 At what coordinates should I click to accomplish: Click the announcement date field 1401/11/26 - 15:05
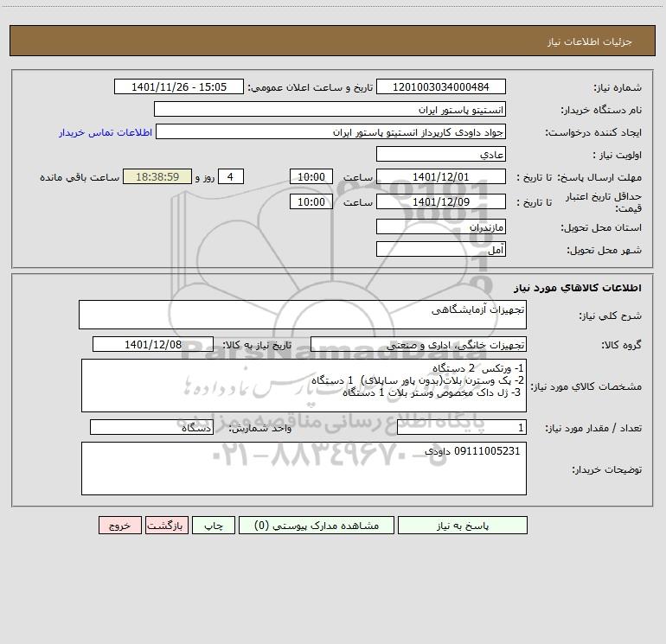coord(179,86)
